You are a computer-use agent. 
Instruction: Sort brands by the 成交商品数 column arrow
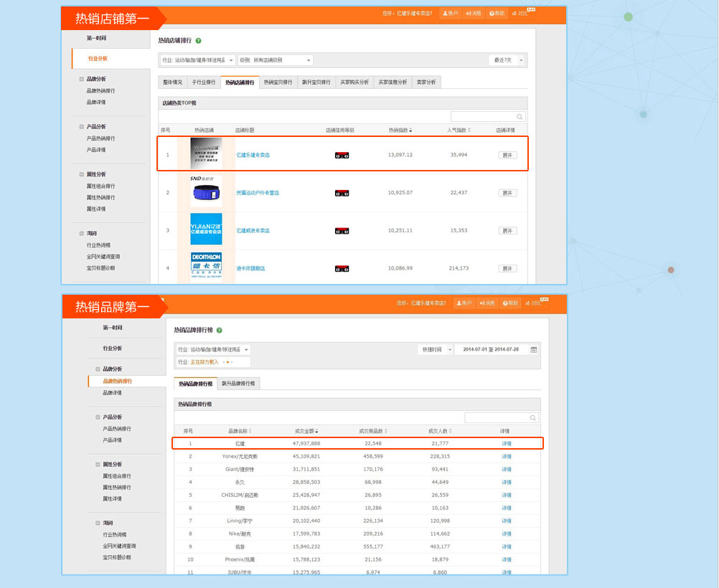tap(385, 431)
